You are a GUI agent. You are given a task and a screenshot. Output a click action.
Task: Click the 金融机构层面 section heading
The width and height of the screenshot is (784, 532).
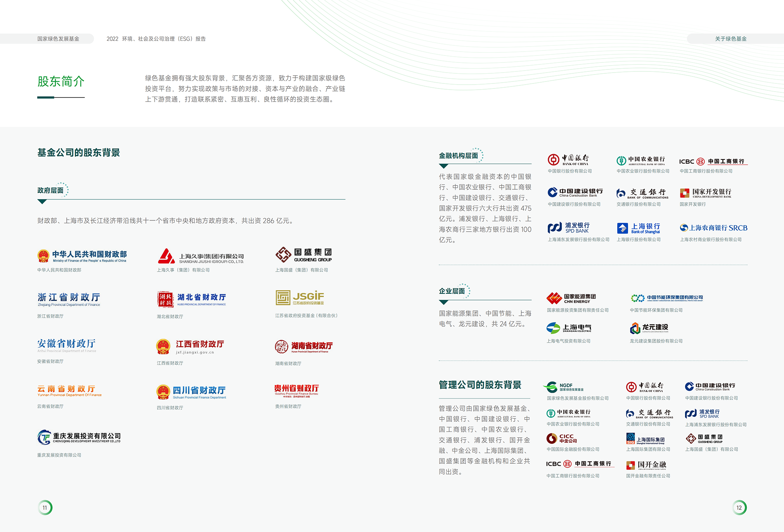(x=458, y=156)
